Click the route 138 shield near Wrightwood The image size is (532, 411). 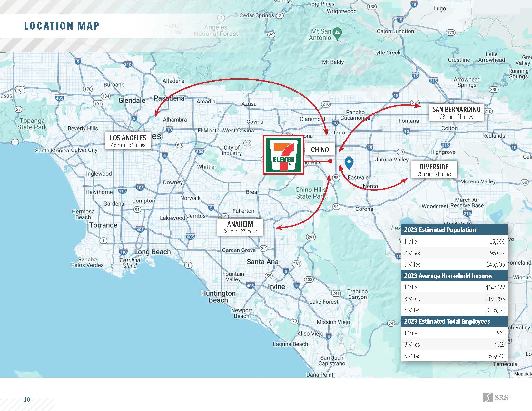372,7
